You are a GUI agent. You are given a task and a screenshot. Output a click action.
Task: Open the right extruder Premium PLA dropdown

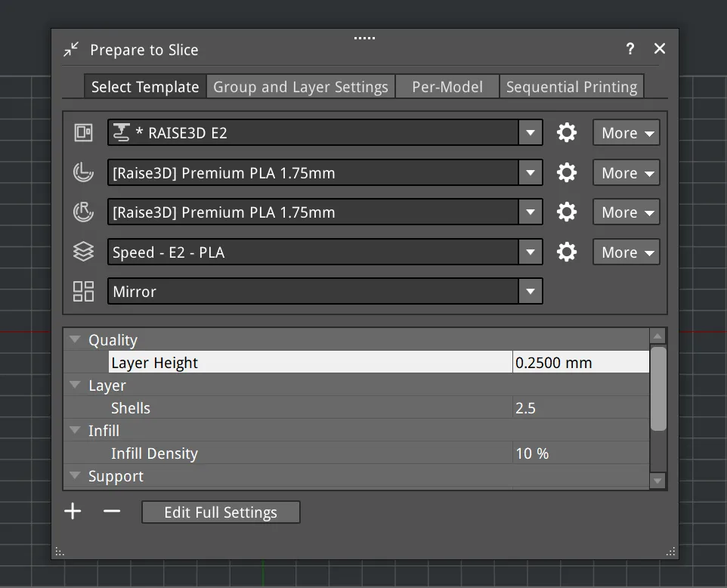[x=531, y=212]
